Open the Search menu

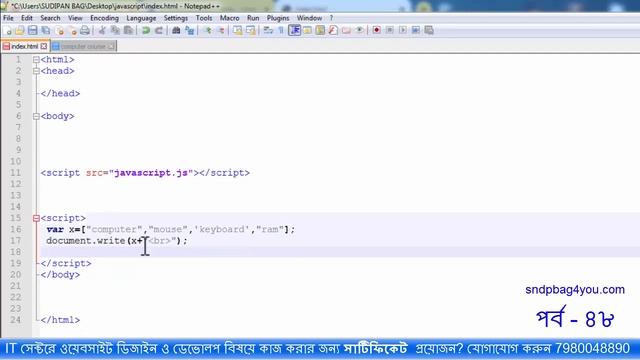(50, 18)
